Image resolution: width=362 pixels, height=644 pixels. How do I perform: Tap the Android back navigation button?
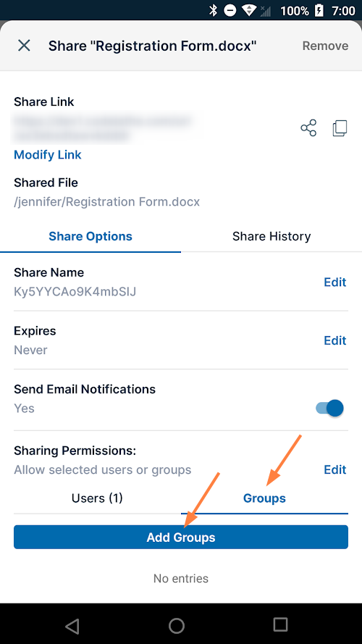coord(72,625)
